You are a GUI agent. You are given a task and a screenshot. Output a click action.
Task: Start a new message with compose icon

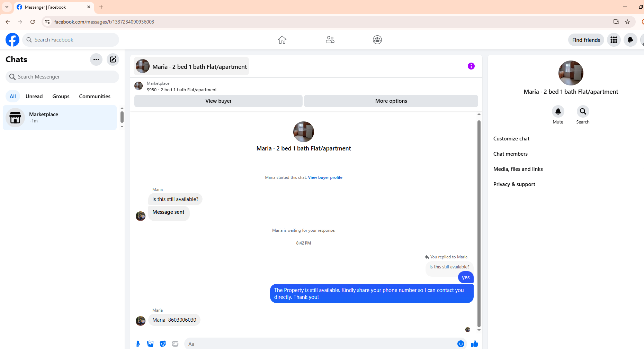point(113,59)
